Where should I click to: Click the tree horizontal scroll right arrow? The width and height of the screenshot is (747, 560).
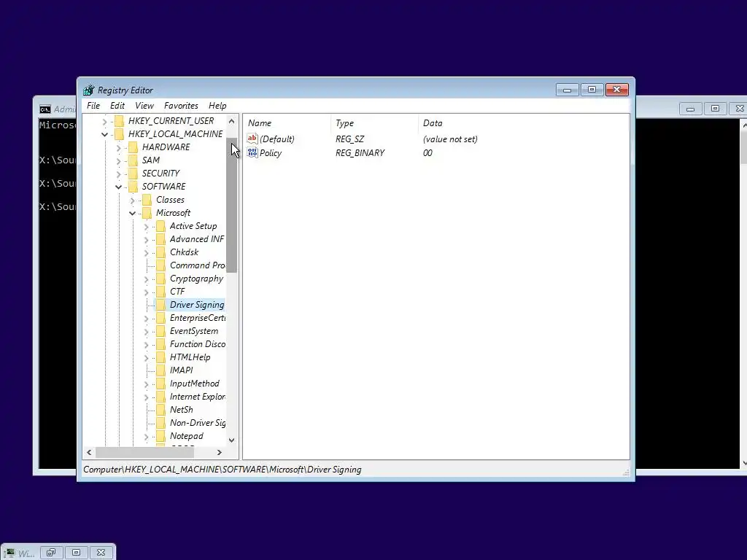[x=219, y=452]
